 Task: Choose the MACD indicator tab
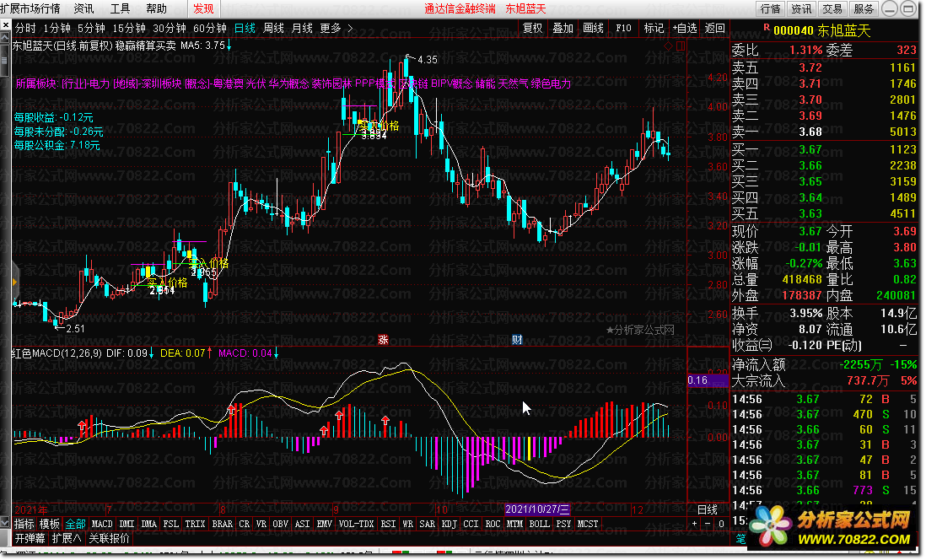tap(101, 524)
